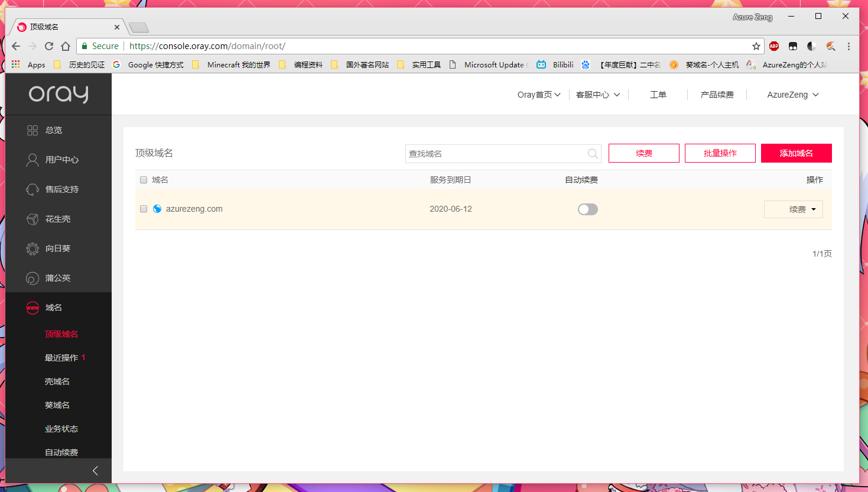Click the red 添加域名 button
Viewport: 868px width, 492px height.
(x=797, y=153)
